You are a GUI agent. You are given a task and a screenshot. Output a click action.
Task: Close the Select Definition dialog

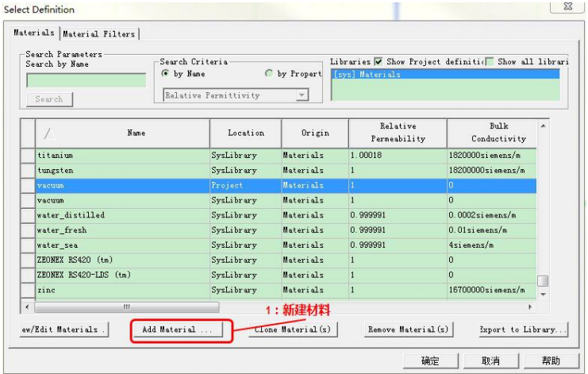tap(567, 6)
